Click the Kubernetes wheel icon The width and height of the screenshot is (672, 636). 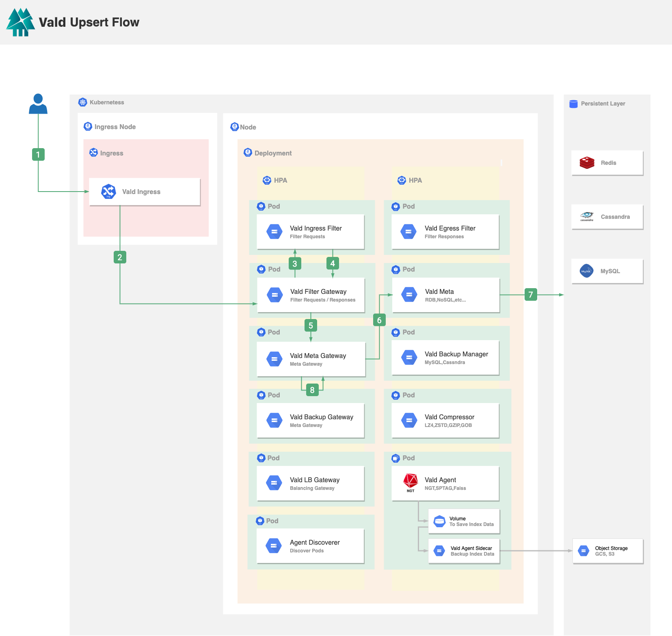pos(83,102)
